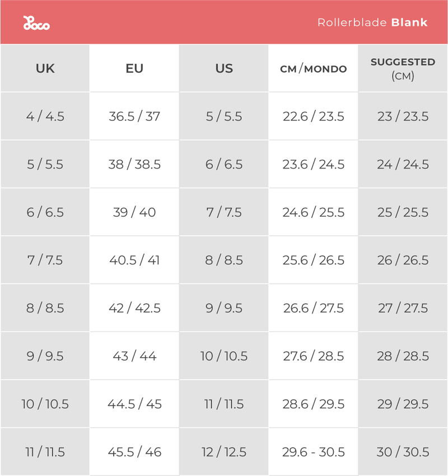
Task: Click the CM/MONDO column header
Action: click(x=313, y=69)
